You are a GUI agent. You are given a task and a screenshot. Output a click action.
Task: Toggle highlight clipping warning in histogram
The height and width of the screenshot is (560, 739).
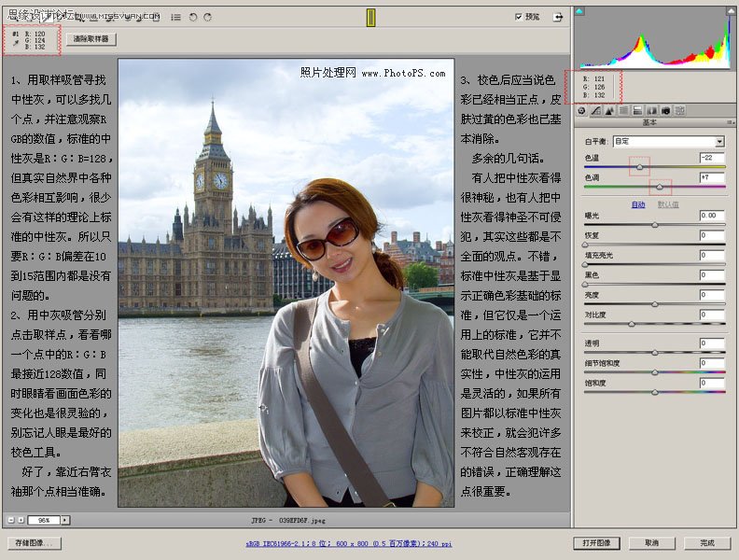(x=732, y=11)
